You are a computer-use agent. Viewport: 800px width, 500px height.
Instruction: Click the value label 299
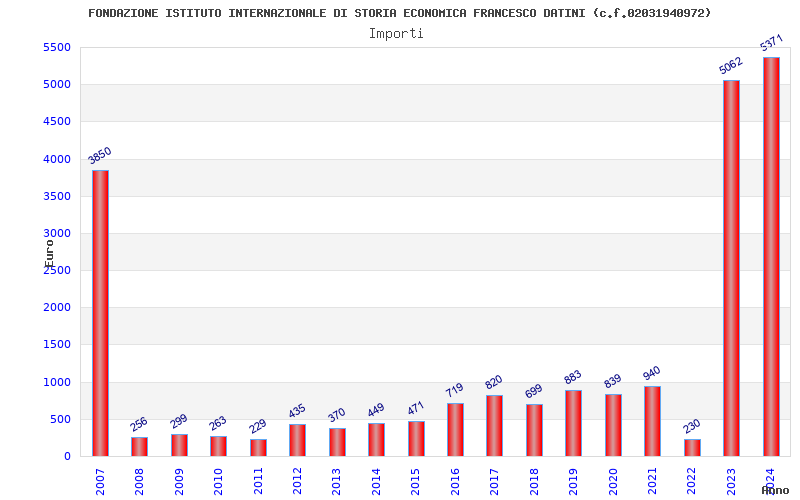[179, 421]
